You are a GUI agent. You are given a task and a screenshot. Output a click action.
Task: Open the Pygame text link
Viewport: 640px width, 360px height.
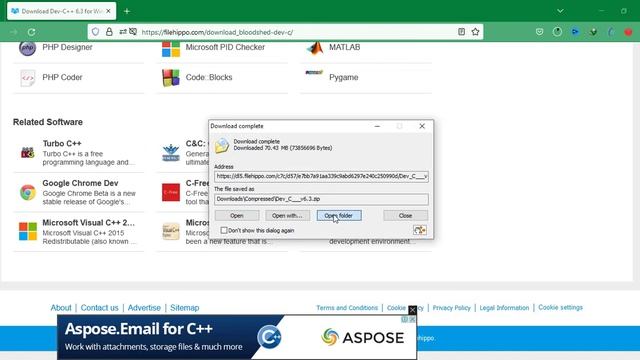coord(344,78)
